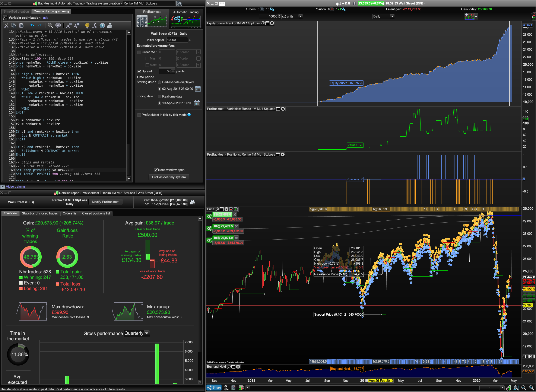Click the lightbulb help icon in editor
This screenshot has height=392, width=536.
pyautogui.click(x=87, y=26)
